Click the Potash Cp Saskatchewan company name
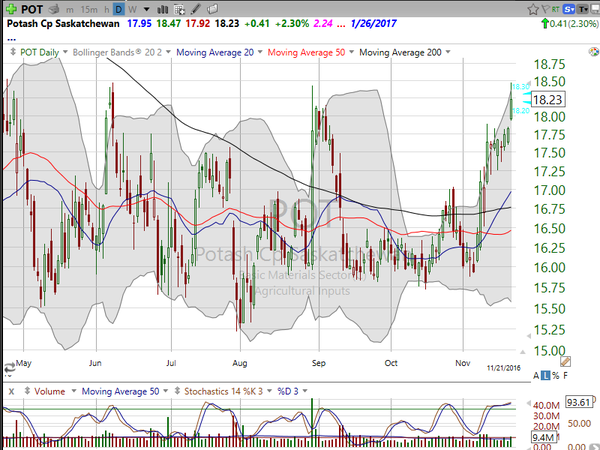 click(63, 24)
